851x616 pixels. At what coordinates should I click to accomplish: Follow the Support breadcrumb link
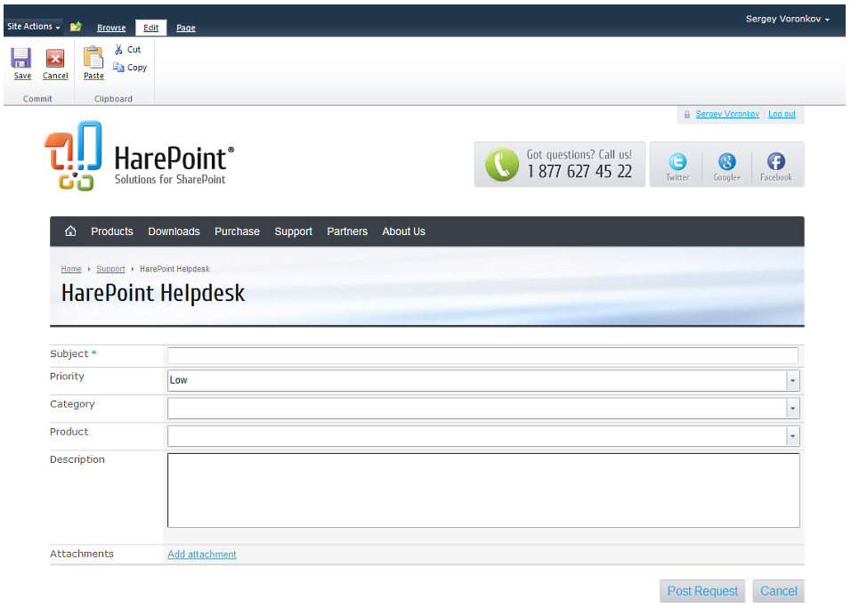(x=110, y=269)
